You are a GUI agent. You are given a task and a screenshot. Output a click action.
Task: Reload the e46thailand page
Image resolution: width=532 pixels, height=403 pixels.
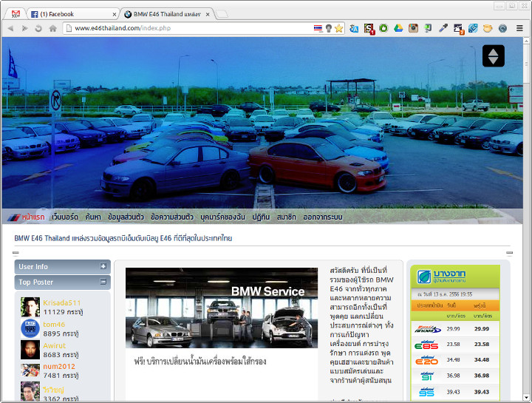point(38,28)
